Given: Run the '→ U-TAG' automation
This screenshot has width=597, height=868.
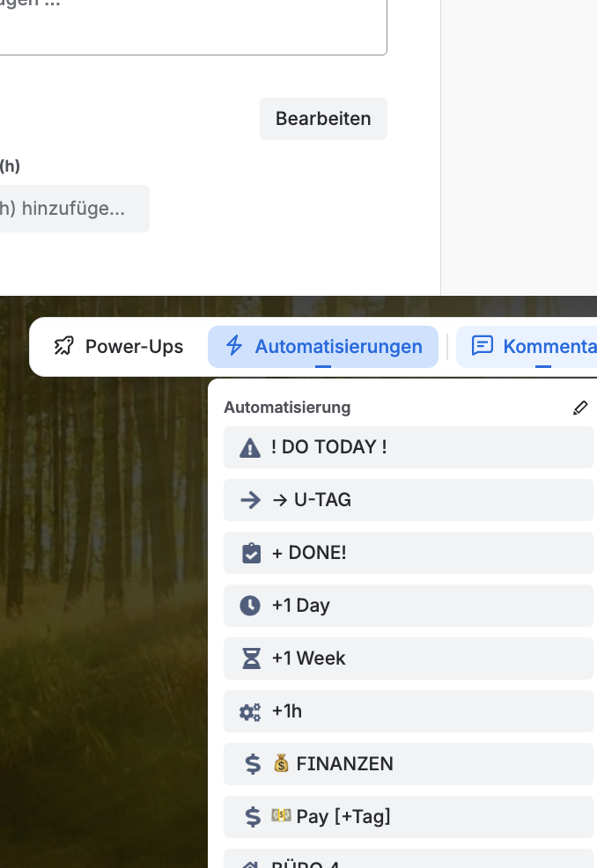Looking at the screenshot, I should tap(409, 500).
